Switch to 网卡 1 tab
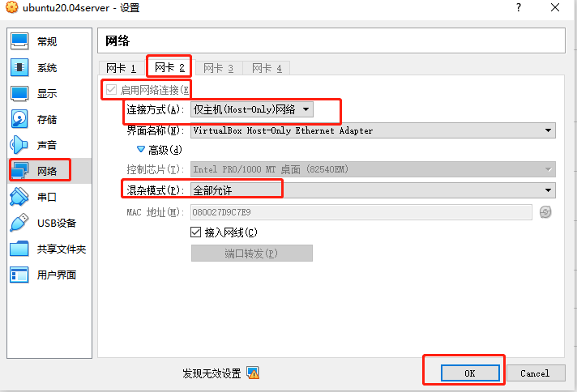The width and height of the screenshot is (577, 392). click(x=121, y=68)
